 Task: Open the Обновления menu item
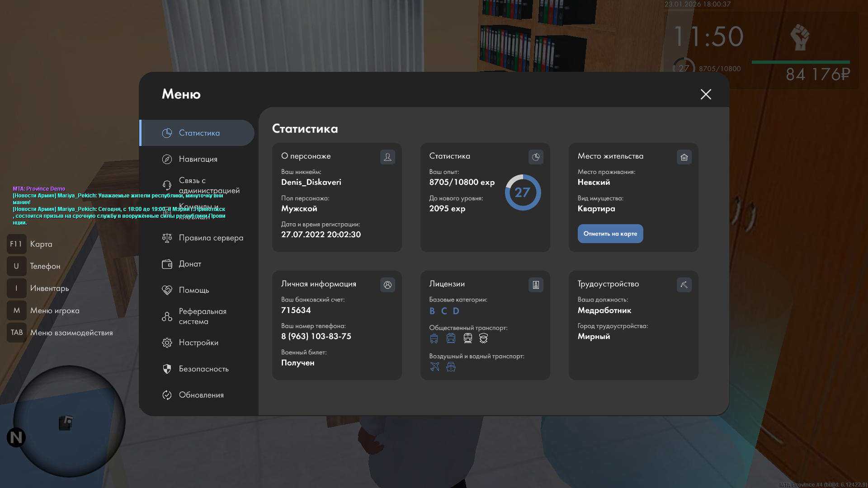pyautogui.click(x=201, y=395)
